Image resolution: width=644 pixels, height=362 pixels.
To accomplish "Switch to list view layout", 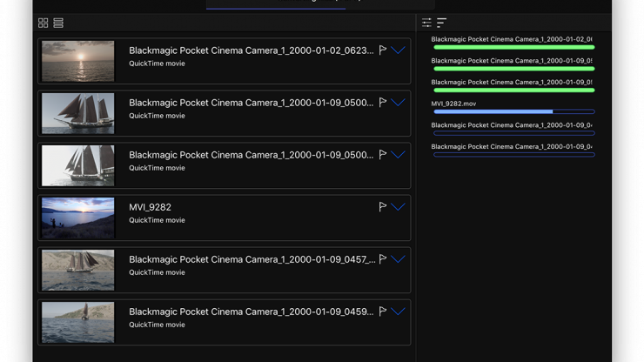I will point(58,23).
